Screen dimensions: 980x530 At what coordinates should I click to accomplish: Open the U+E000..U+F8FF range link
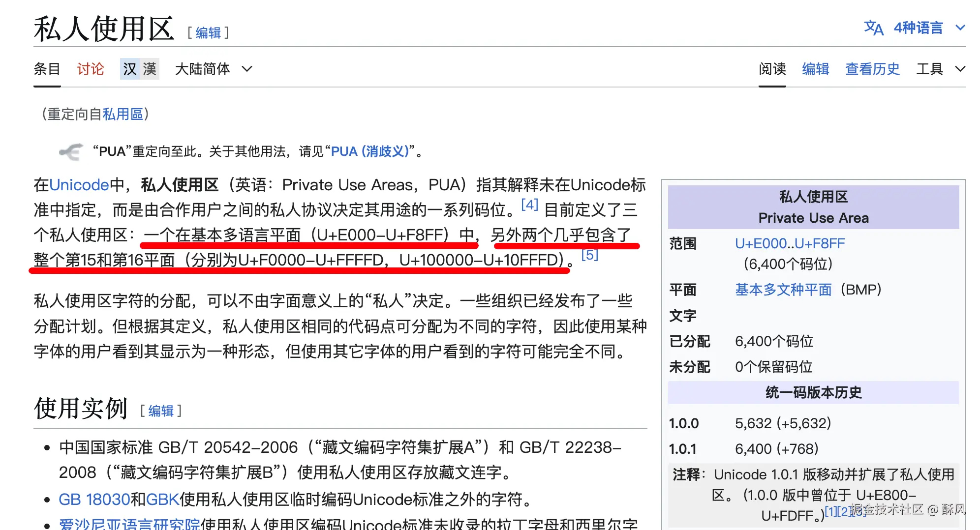[x=790, y=243]
